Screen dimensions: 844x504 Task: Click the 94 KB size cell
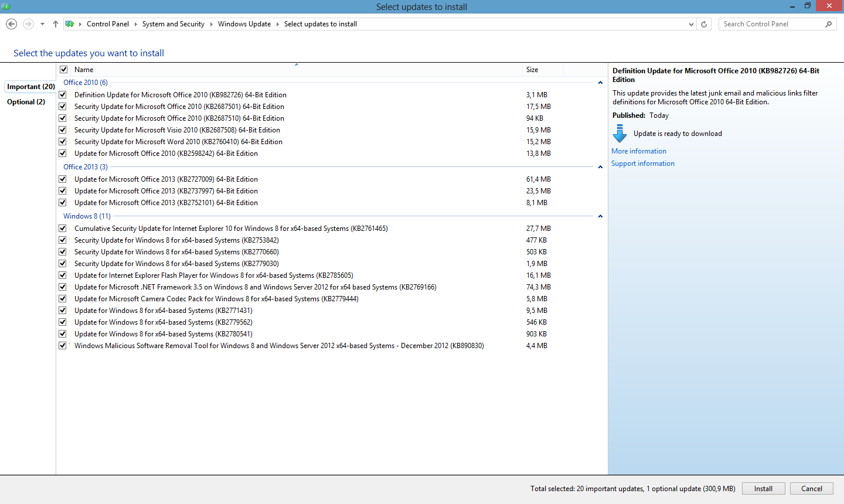(x=535, y=118)
